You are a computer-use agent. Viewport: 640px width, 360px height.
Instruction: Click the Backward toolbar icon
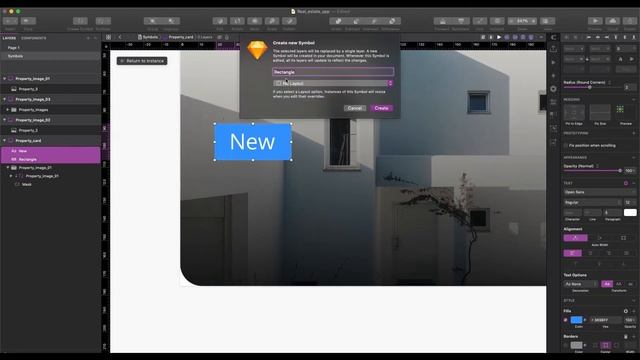(461, 21)
